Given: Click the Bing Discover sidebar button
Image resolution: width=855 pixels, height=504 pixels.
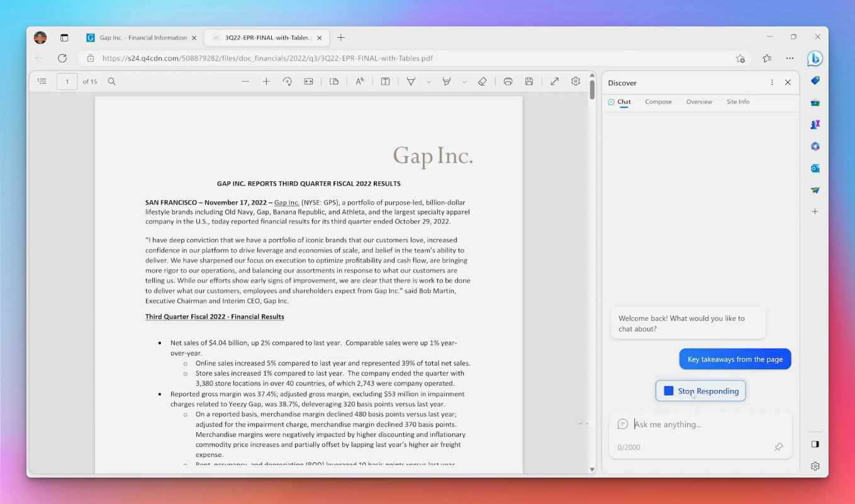Looking at the screenshot, I should [x=815, y=59].
